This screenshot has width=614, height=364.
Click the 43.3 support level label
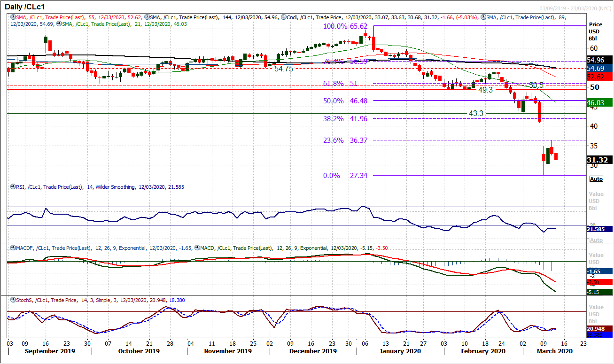pos(476,114)
